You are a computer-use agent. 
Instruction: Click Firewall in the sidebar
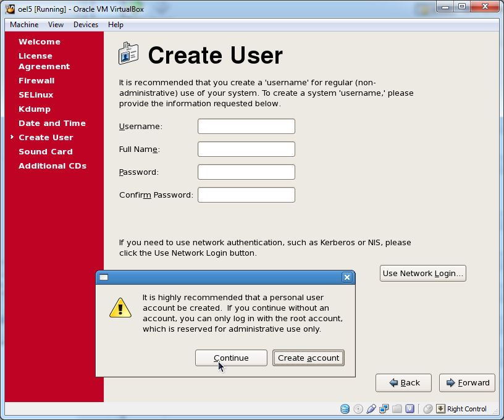coord(36,81)
